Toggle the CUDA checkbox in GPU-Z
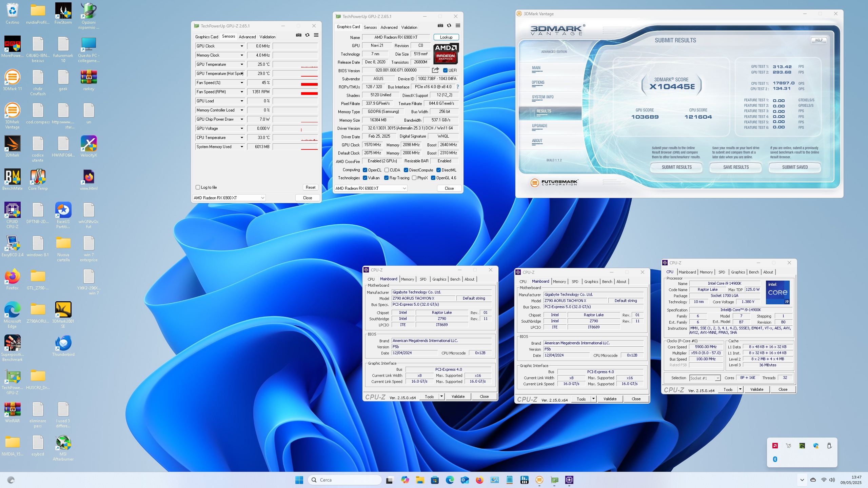Screen dimensions: 868x488 click(x=387, y=170)
